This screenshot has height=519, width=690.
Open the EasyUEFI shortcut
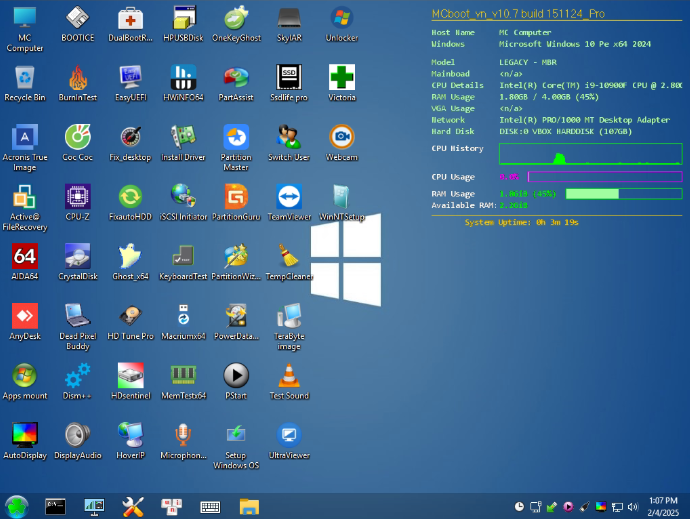coord(130,84)
